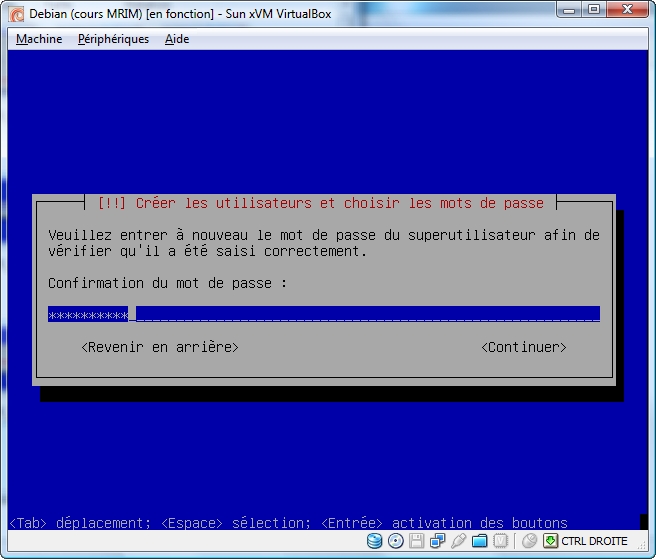The image size is (656, 559).
Task: Close the VirtualBox window
Action: (x=627, y=10)
